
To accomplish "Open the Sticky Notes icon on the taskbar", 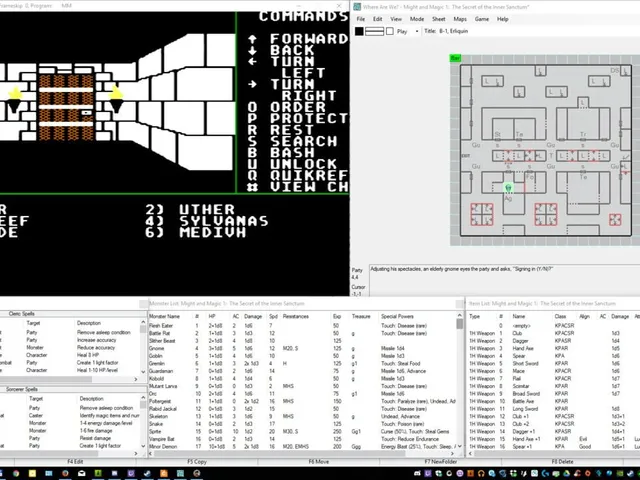I will [32, 473].
